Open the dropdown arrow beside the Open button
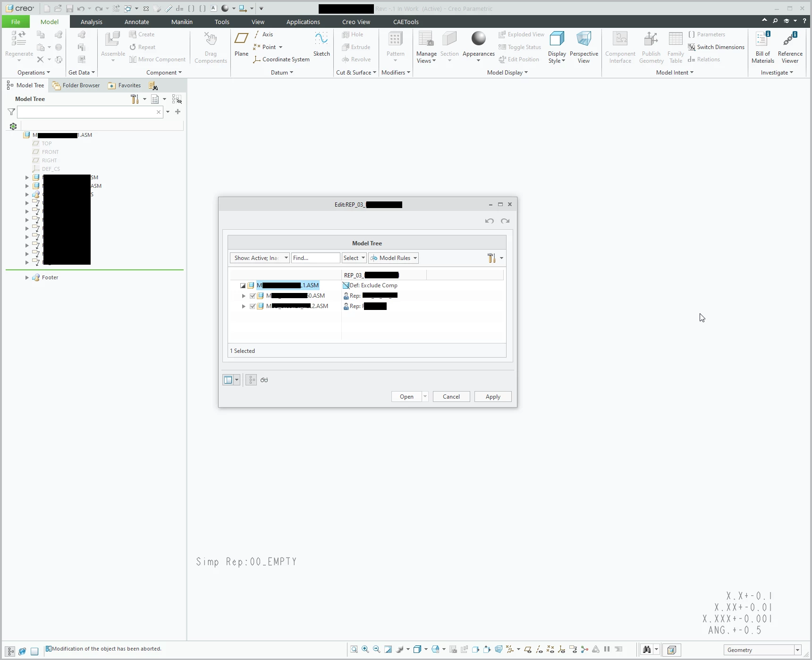This screenshot has height=660, width=812. pyautogui.click(x=425, y=397)
